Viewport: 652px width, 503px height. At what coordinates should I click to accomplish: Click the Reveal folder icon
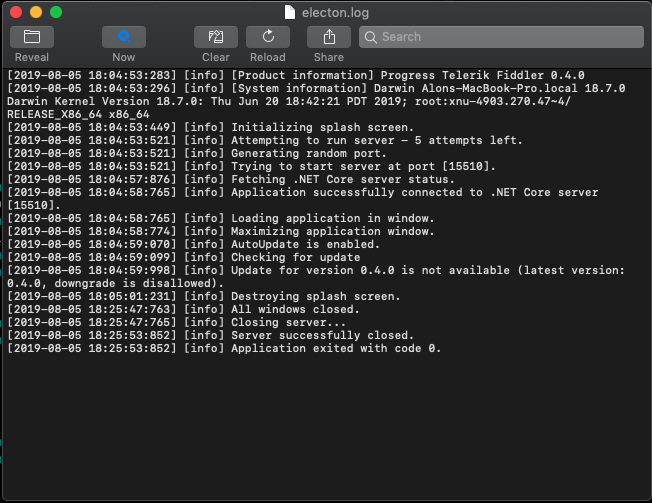pyautogui.click(x=32, y=37)
